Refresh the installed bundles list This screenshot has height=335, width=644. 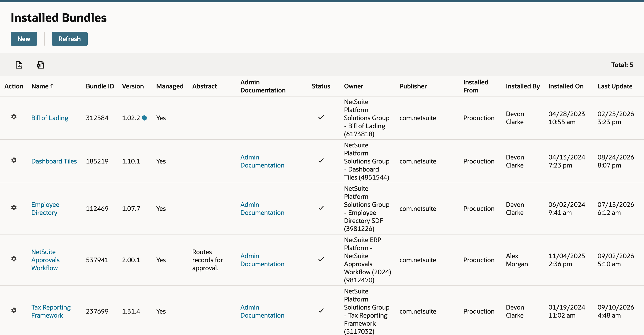(70, 39)
